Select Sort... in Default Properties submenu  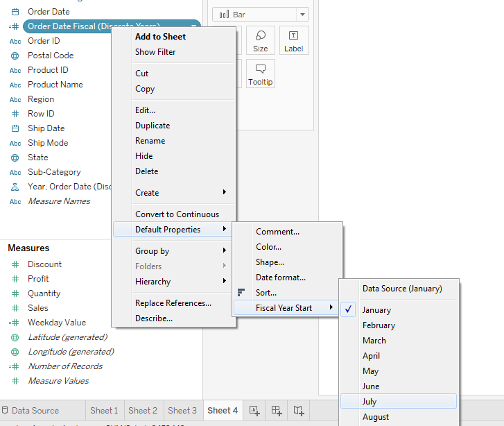click(x=266, y=293)
